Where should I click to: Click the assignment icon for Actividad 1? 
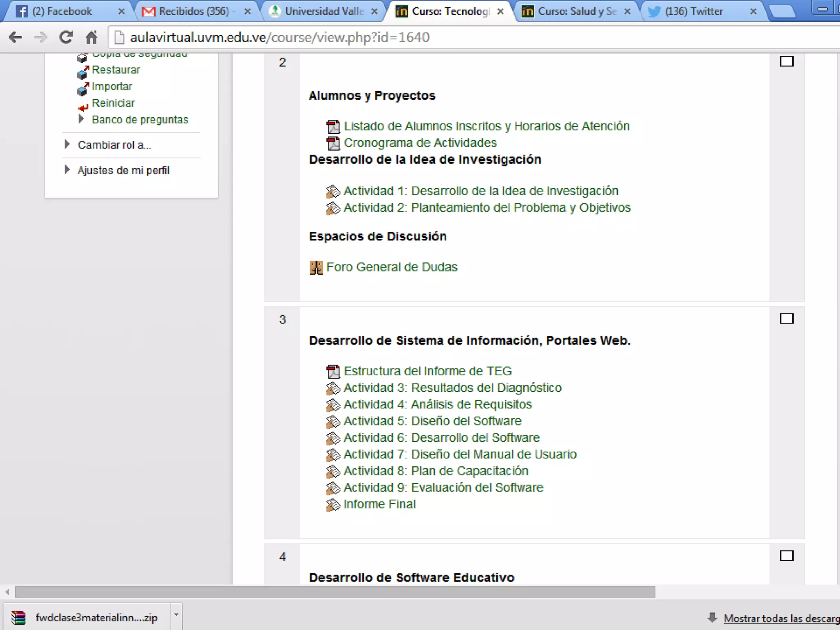click(x=333, y=192)
